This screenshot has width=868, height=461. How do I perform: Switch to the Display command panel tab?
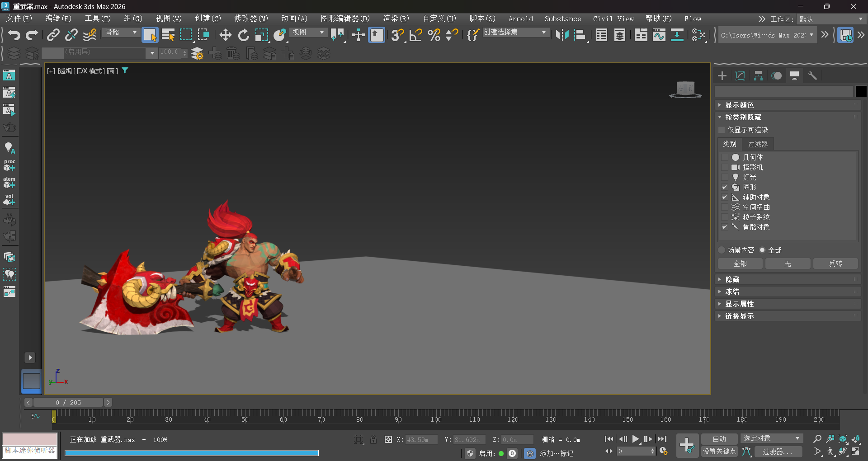[794, 75]
